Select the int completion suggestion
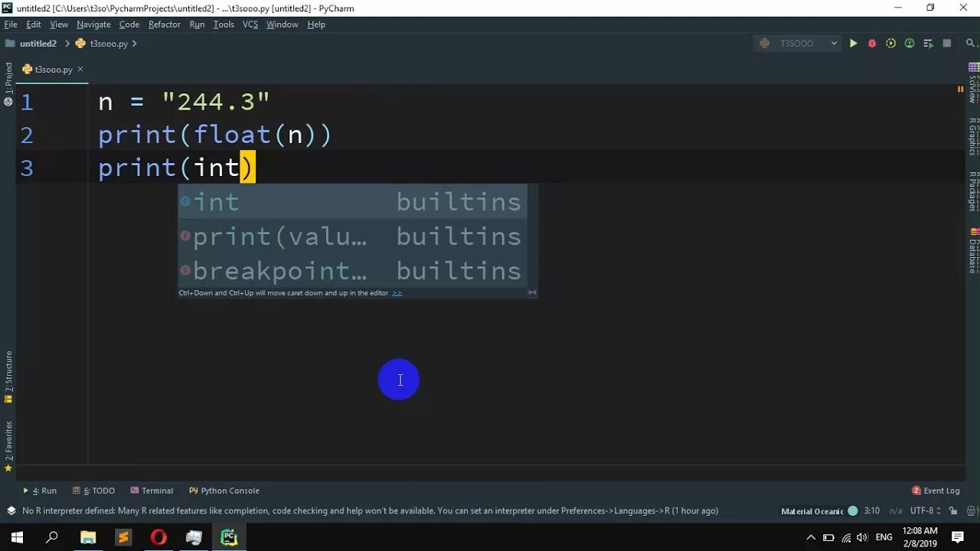The width and height of the screenshot is (980, 551). coord(353,202)
